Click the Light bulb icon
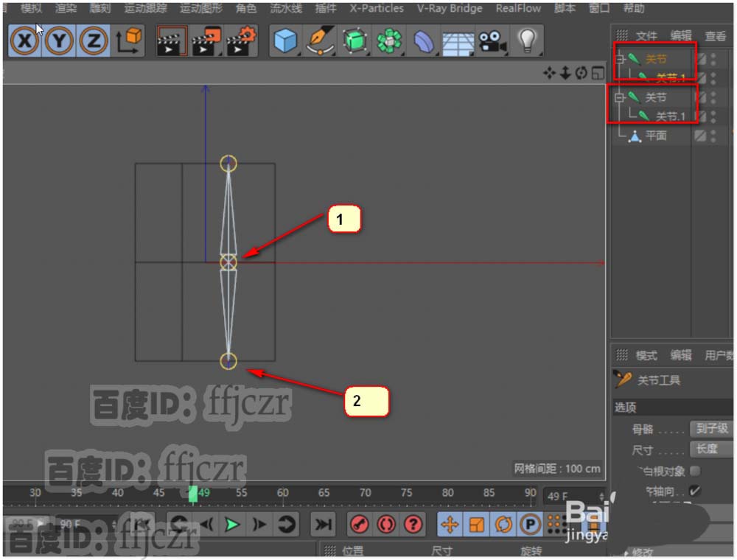Image resolution: width=737 pixels, height=560 pixels. tap(527, 41)
